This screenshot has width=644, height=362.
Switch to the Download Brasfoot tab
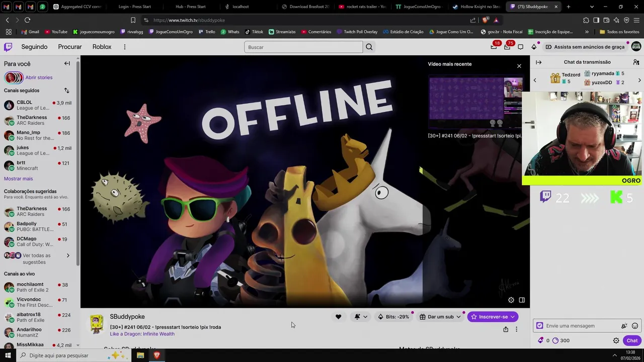(x=305, y=7)
